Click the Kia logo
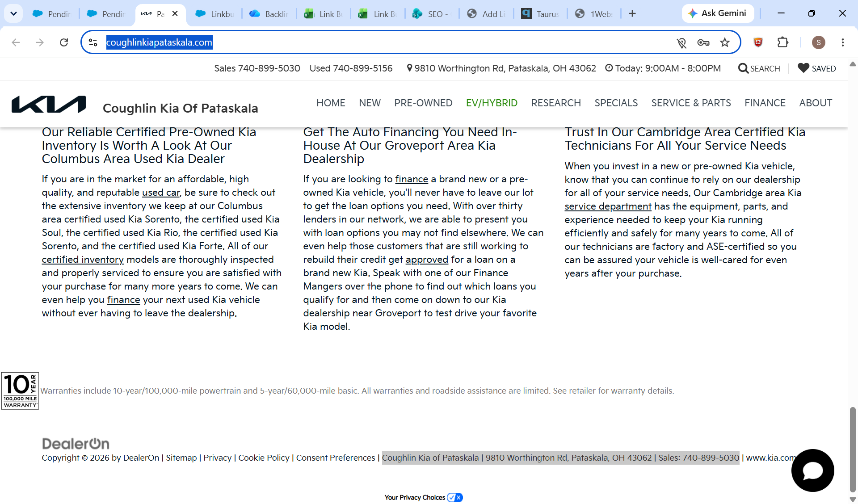The image size is (858, 504). [x=49, y=105]
